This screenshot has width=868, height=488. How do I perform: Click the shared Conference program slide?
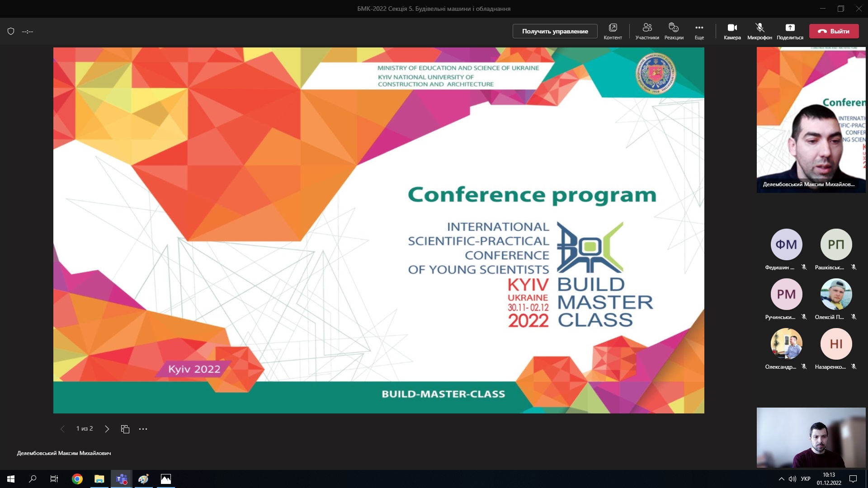(x=379, y=230)
